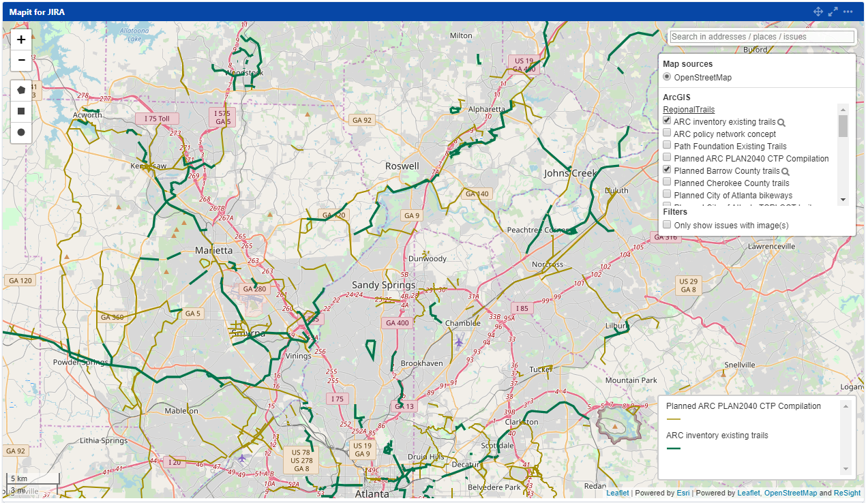
Task: Open the RegionalTrails link
Action: click(689, 109)
